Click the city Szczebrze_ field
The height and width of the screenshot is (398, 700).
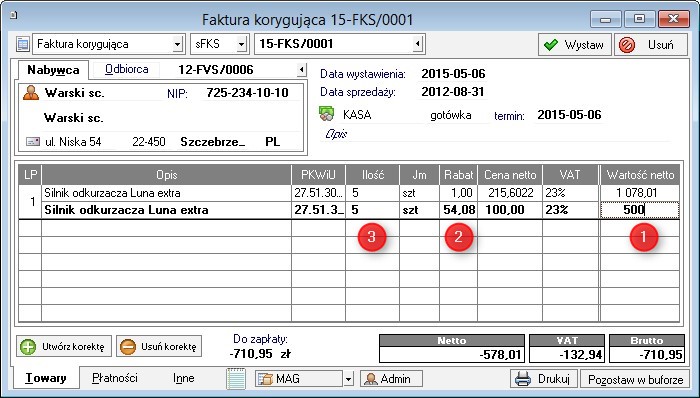click(213, 142)
